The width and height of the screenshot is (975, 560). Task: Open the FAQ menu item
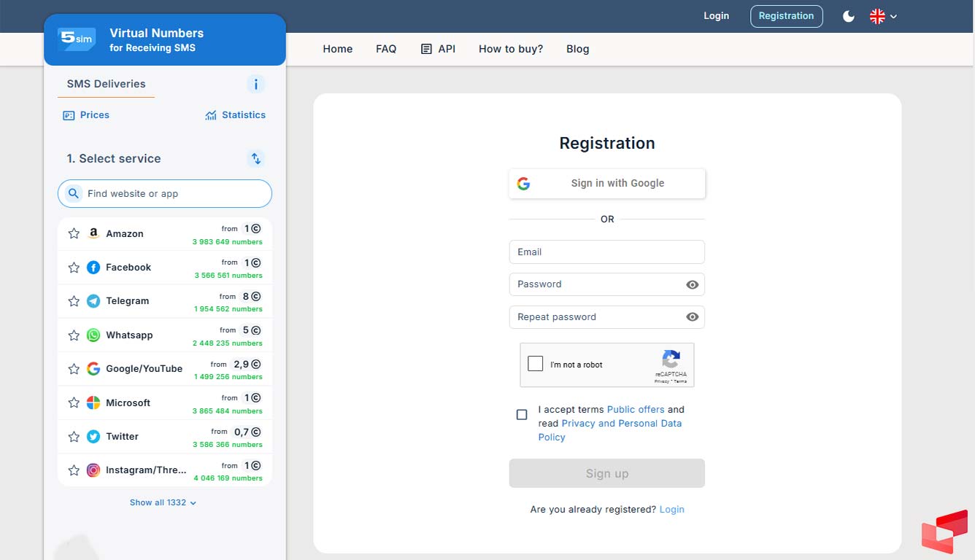(386, 49)
